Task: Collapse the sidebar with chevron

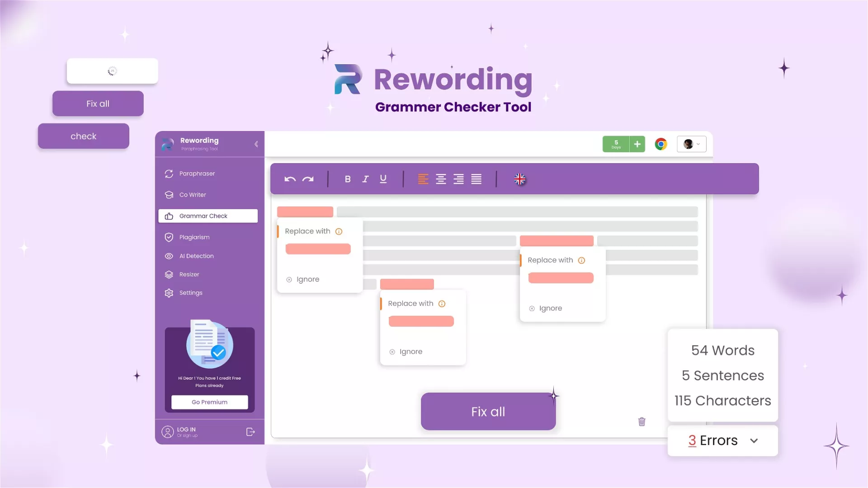Action: tap(256, 144)
